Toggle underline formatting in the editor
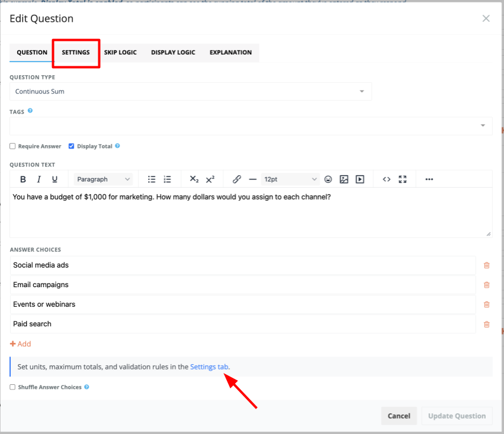This screenshot has width=504, height=434. pyautogui.click(x=54, y=179)
